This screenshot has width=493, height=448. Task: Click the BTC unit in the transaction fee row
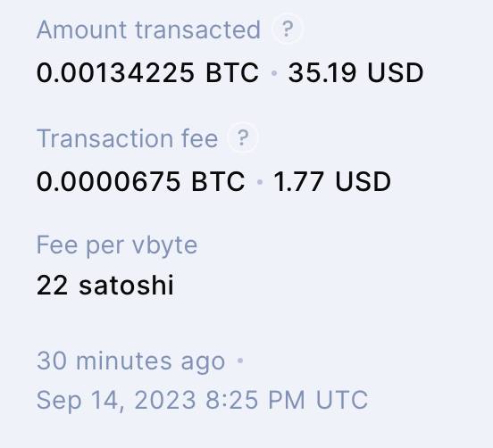(x=218, y=181)
